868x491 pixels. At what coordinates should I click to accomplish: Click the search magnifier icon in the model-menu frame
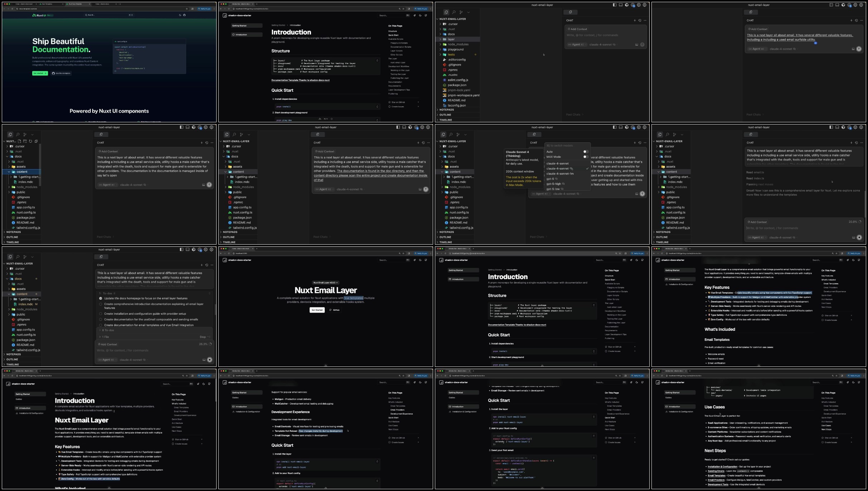coord(451,134)
